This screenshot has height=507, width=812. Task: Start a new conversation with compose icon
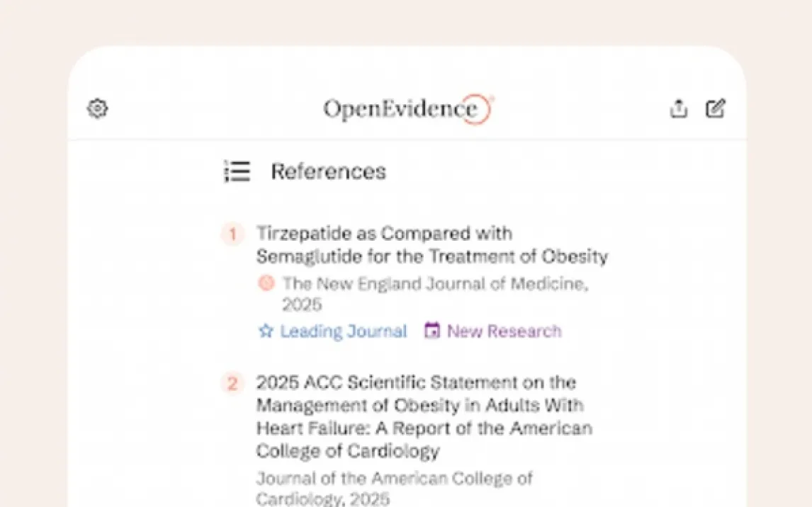click(716, 109)
